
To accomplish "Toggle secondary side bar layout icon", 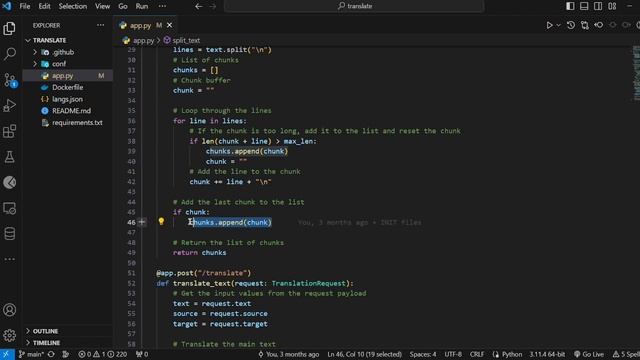I will (x=598, y=6).
